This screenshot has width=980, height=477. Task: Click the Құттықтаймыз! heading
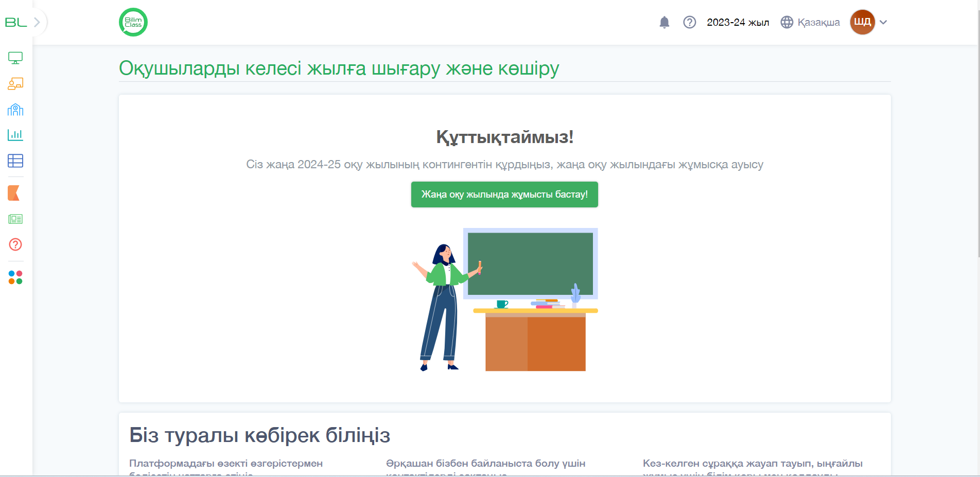click(x=505, y=137)
